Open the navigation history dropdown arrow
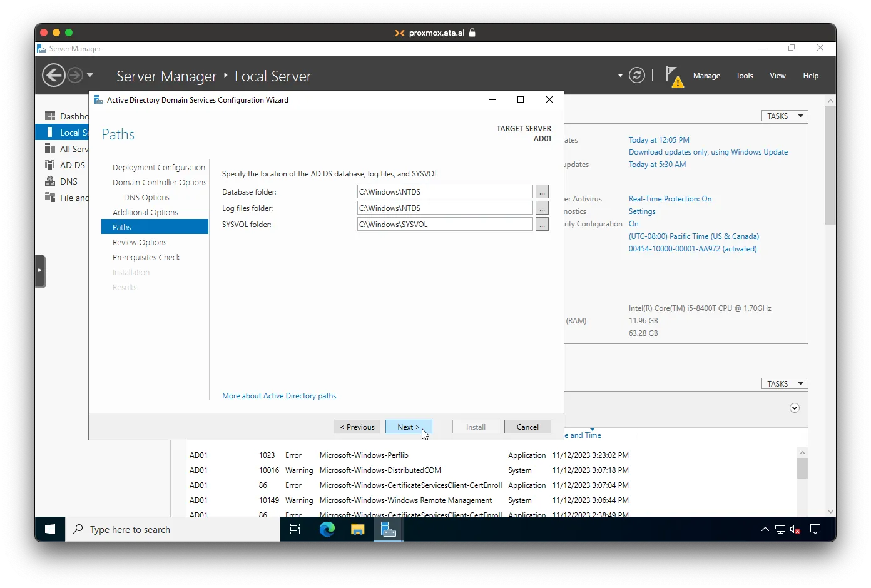 click(90, 75)
